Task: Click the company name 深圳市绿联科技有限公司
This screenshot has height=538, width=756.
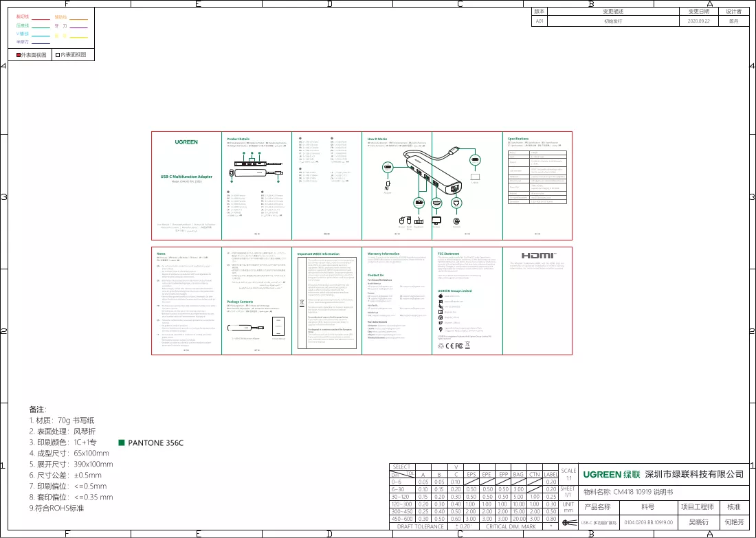Action: pyautogui.click(x=694, y=474)
